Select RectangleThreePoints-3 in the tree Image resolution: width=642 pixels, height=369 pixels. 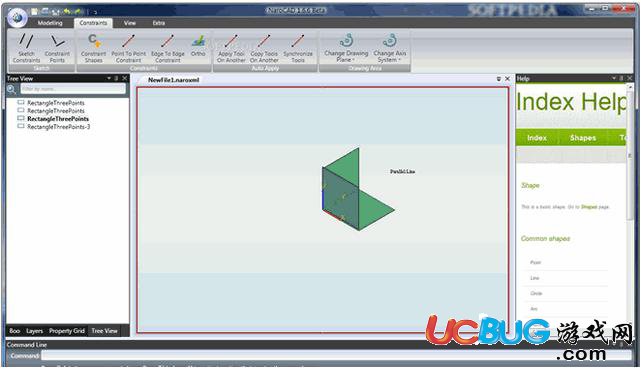(59, 127)
